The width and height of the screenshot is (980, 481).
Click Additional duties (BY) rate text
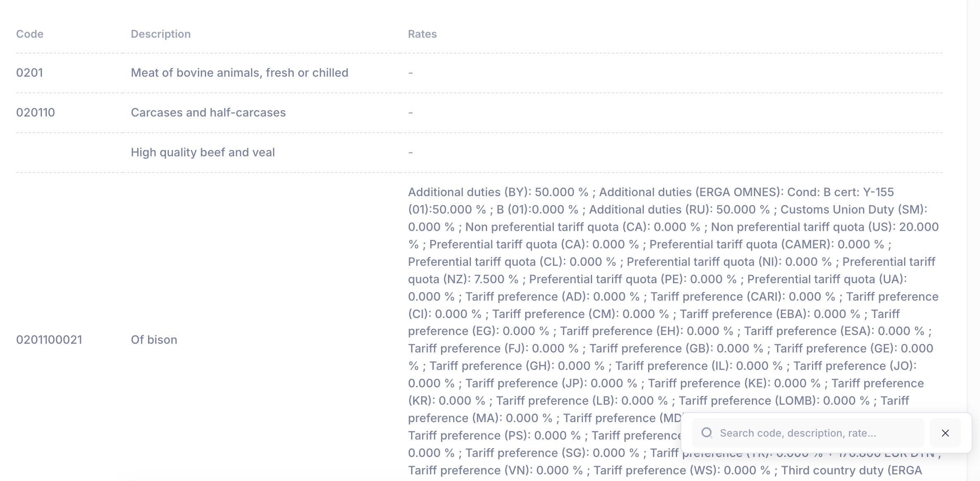tap(498, 192)
